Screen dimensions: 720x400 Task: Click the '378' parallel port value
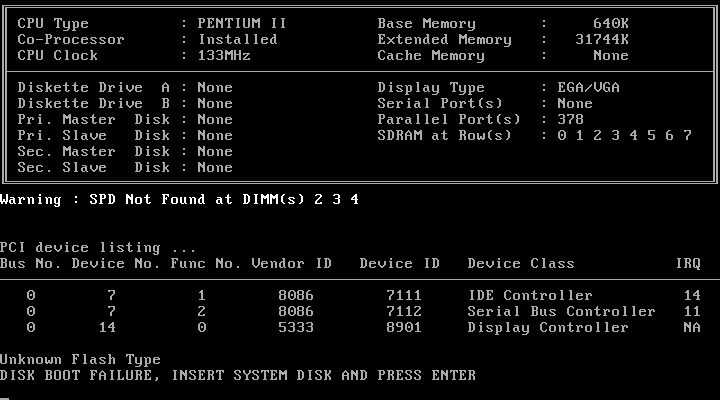click(570, 119)
